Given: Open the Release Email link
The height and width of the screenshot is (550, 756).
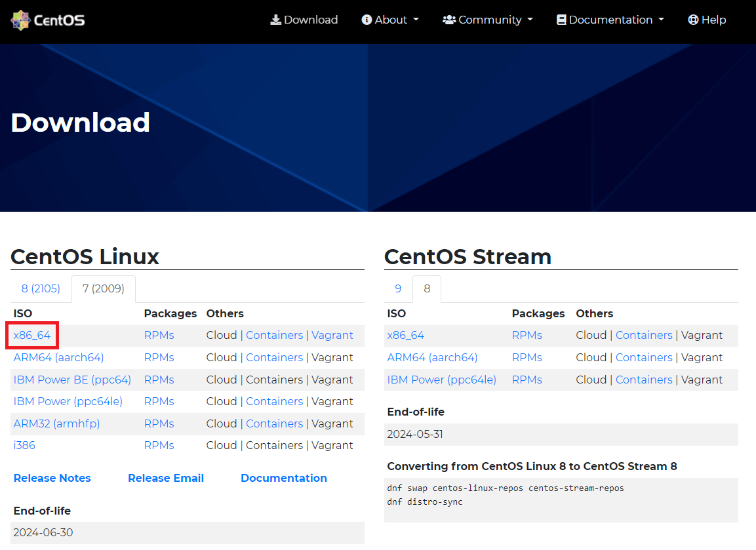Looking at the screenshot, I should 166,478.
